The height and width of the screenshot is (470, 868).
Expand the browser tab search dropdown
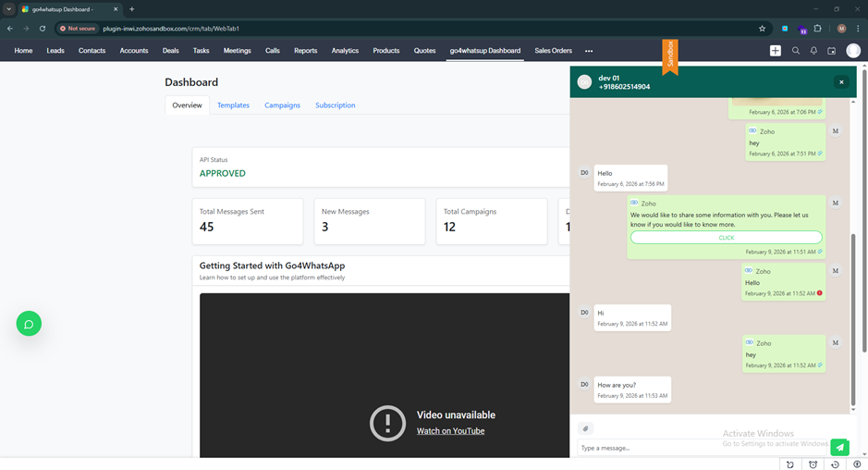point(8,9)
